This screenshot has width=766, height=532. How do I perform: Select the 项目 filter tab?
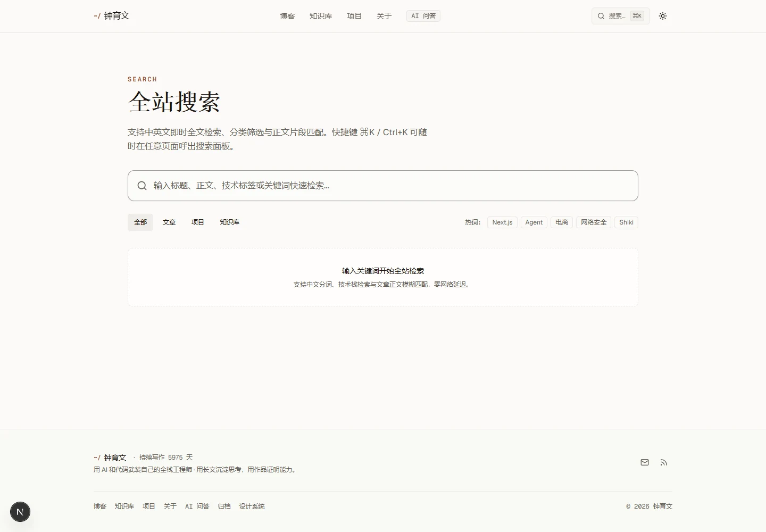[198, 222]
